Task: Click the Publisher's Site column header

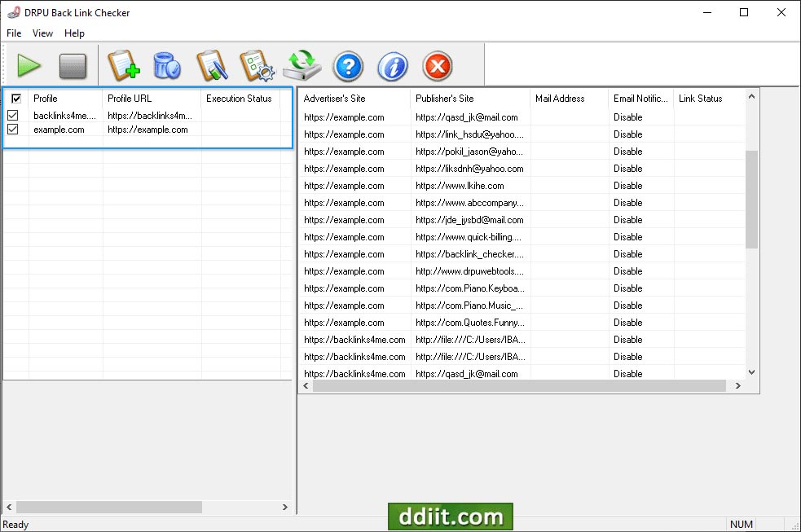Action: coord(456,98)
